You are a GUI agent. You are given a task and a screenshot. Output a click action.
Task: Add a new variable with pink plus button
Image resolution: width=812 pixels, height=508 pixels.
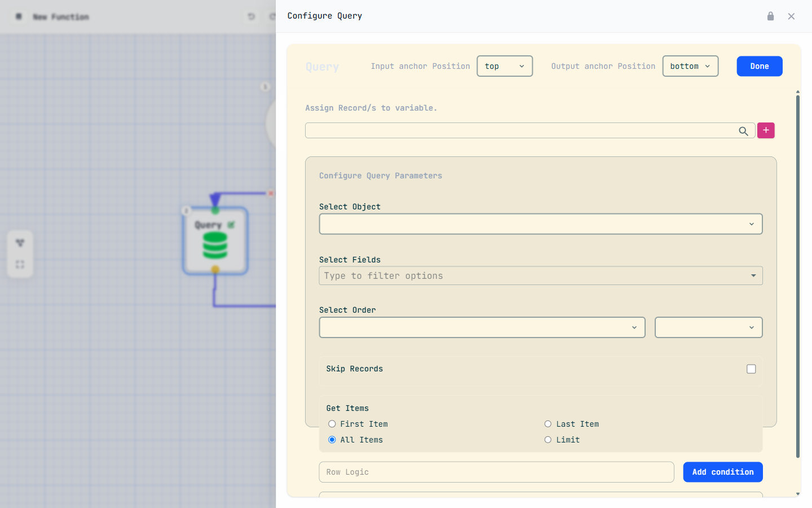coord(766,130)
